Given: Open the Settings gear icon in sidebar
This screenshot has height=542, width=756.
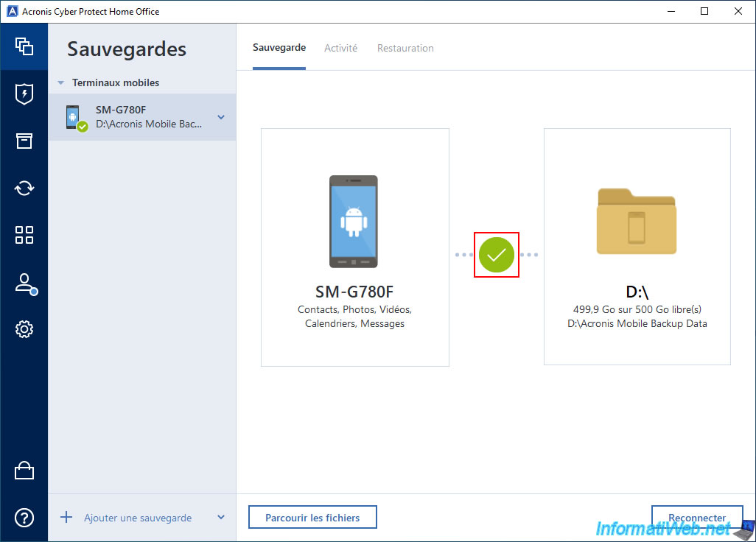Looking at the screenshot, I should [24, 329].
